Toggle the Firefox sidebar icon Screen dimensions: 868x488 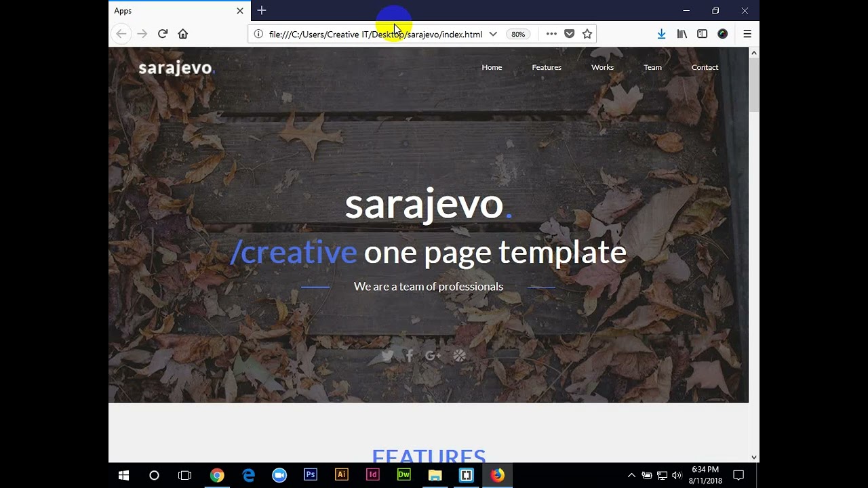click(x=702, y=33)
